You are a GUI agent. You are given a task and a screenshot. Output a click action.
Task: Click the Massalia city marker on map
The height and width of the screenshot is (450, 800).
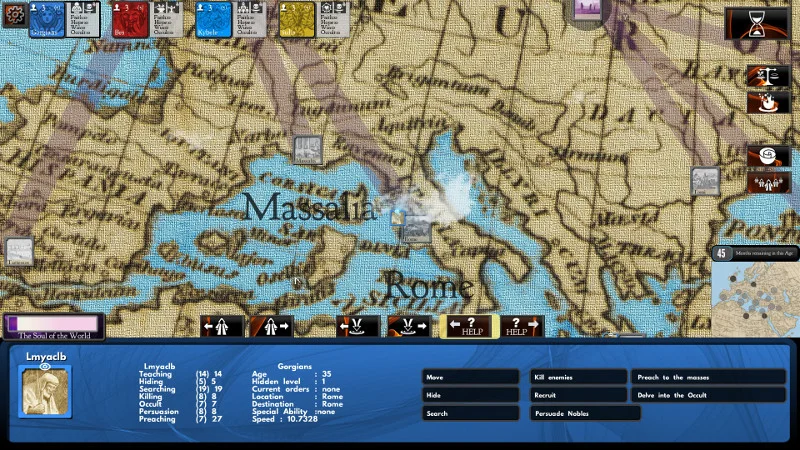coord(308,150)
